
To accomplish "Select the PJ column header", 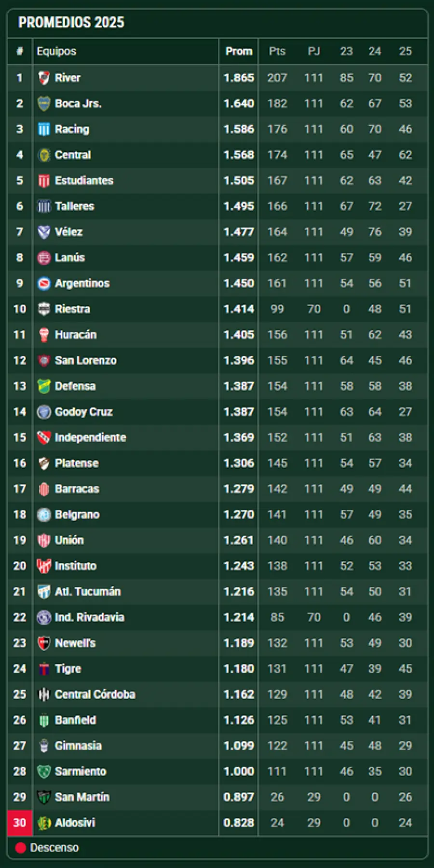I will point(314,51).
